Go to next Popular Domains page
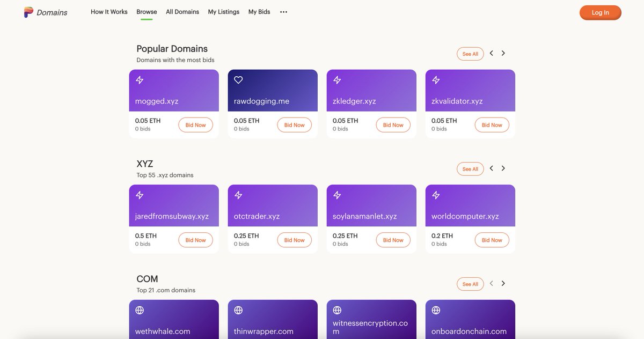Screen dimensions: 644x339 503,53
